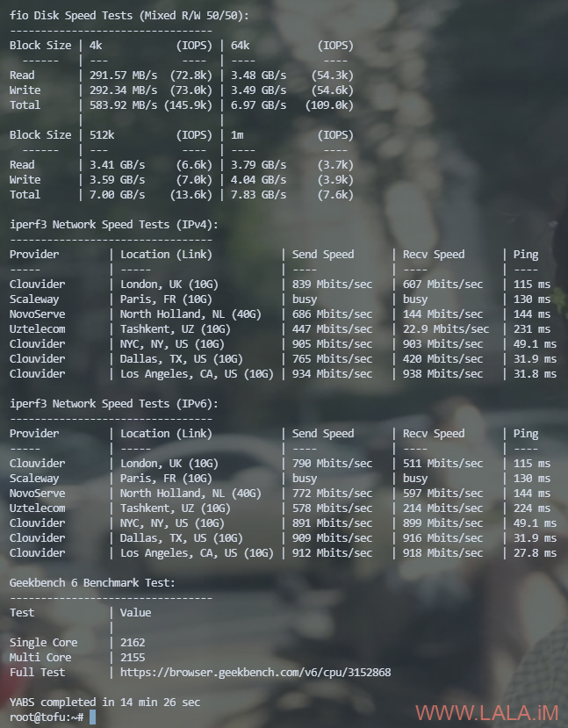Image resolution: width=568 pixels, height=728 pixels.
Task: Click the fio Disk Speed Tests heading
Action: 129,16
